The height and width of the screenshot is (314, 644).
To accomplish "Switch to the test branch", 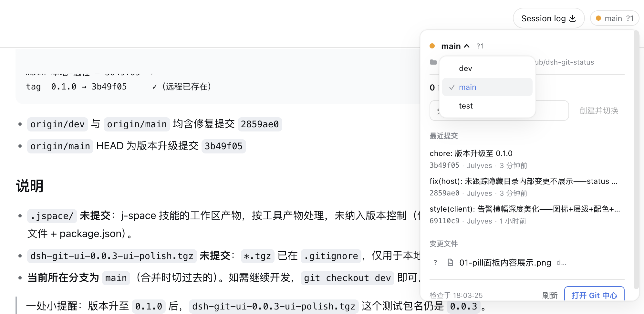I will 487,106.
